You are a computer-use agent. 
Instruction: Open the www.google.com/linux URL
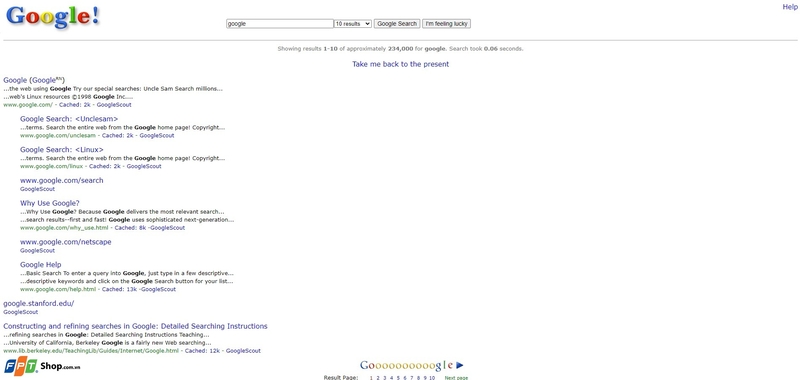pyautogui.click(x=51, y=166)
